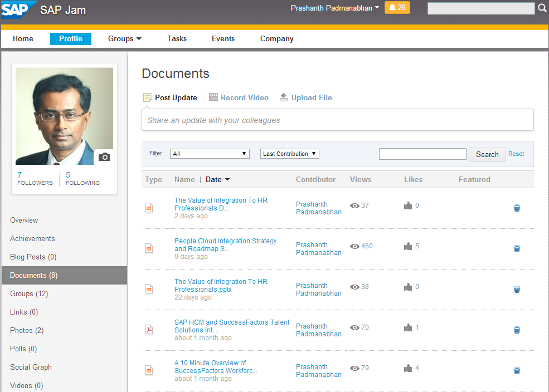This screenshot has height=392, width=549.
Task: Click the search magnifier icon in header
Action: click(x=542, y=8)
